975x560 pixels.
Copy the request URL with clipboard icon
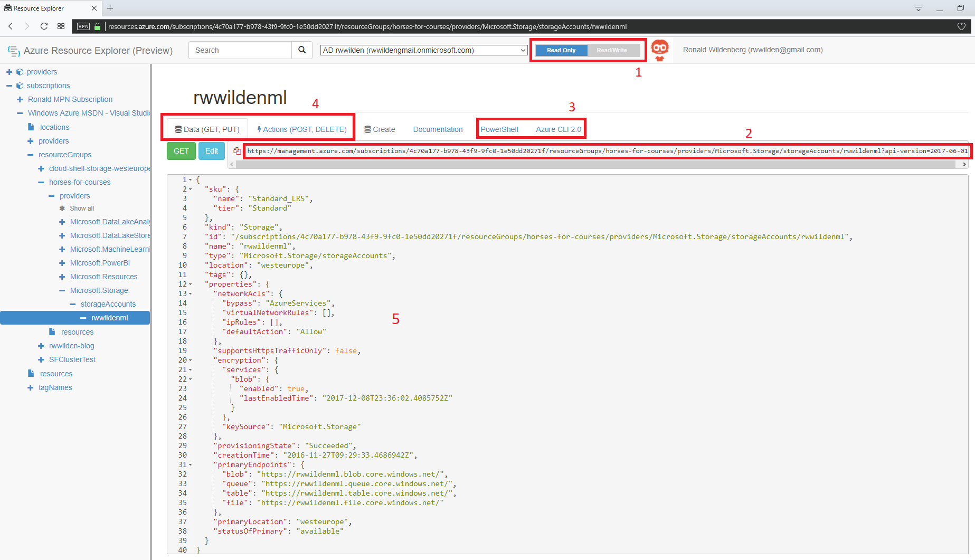237,151
